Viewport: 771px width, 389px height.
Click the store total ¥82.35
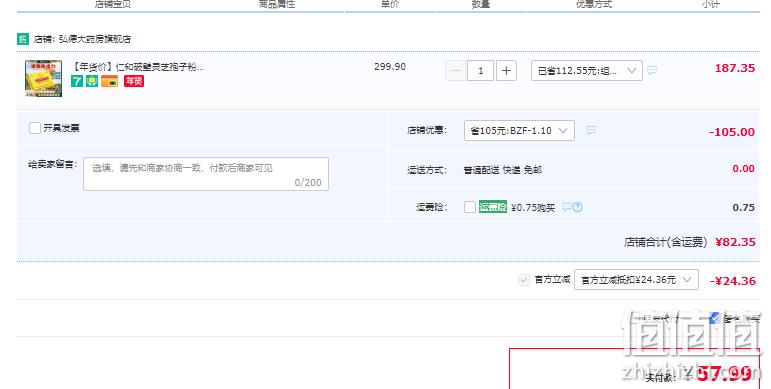pyautogui.click(x=735, y=242)
